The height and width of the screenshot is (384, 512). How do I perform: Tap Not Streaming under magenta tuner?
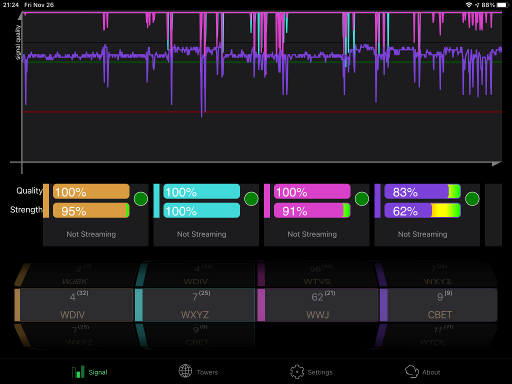tap(312, 234)
